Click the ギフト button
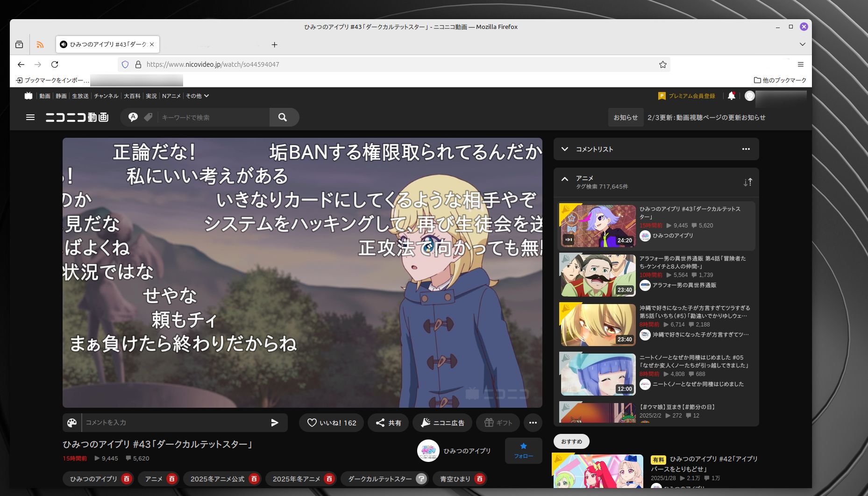 [498, 423]
